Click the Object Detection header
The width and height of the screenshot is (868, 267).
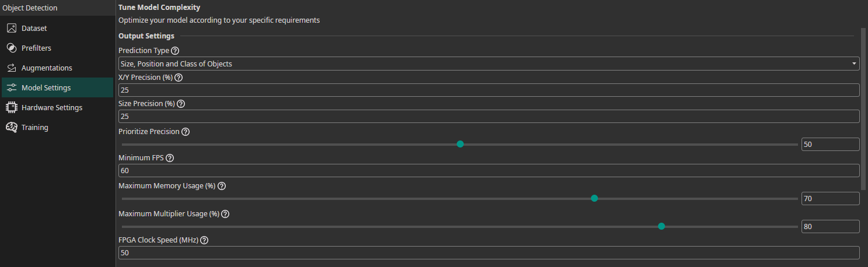30,8
